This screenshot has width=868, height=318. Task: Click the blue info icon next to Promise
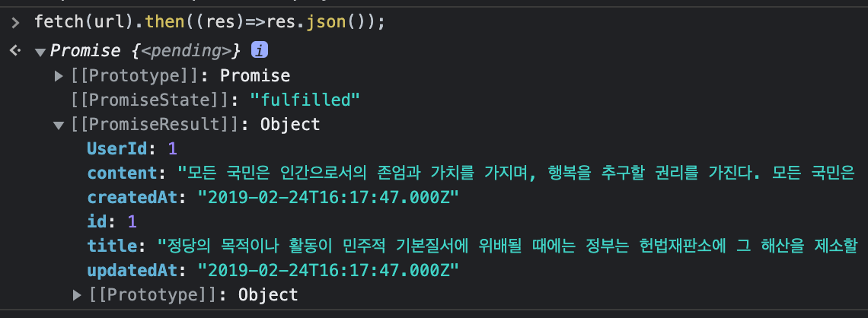[259, 50]
